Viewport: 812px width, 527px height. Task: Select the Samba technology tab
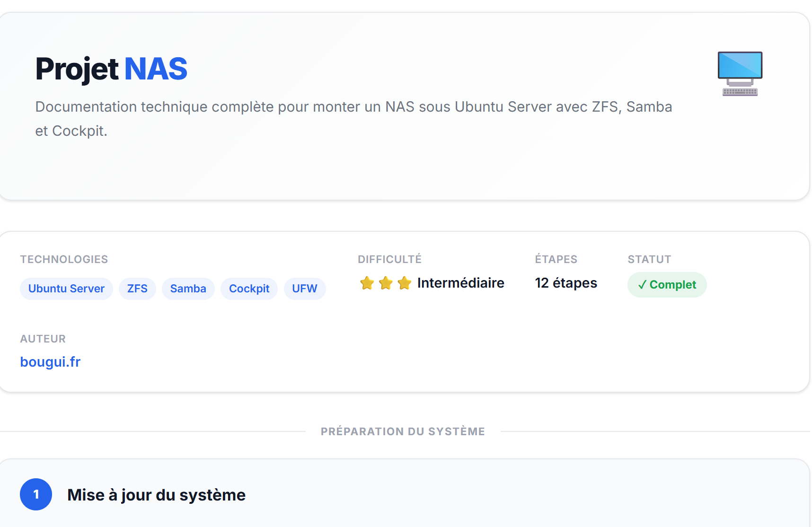188,288
